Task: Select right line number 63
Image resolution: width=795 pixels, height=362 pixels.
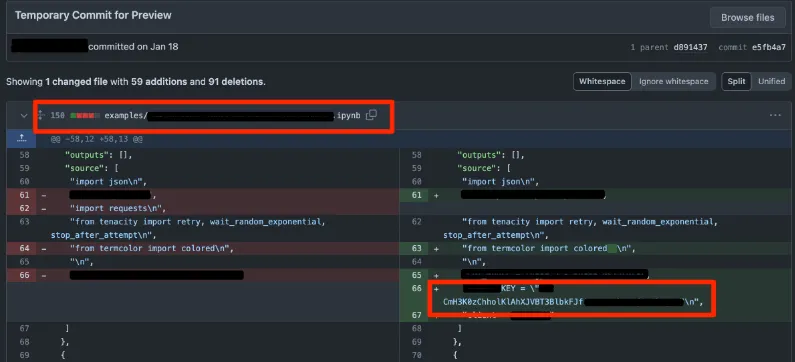Action: [x=417, y=248]
